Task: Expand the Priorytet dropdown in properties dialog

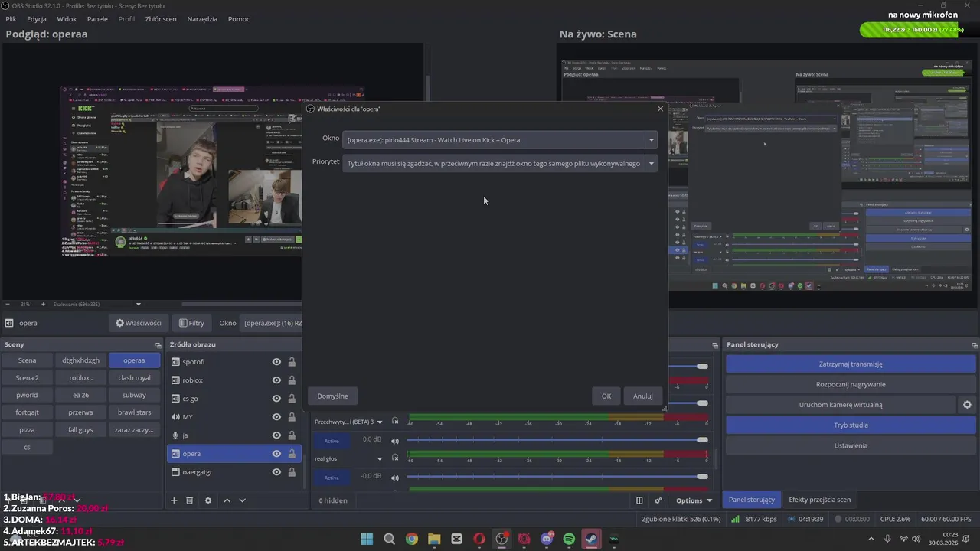Action: [652, 163]
